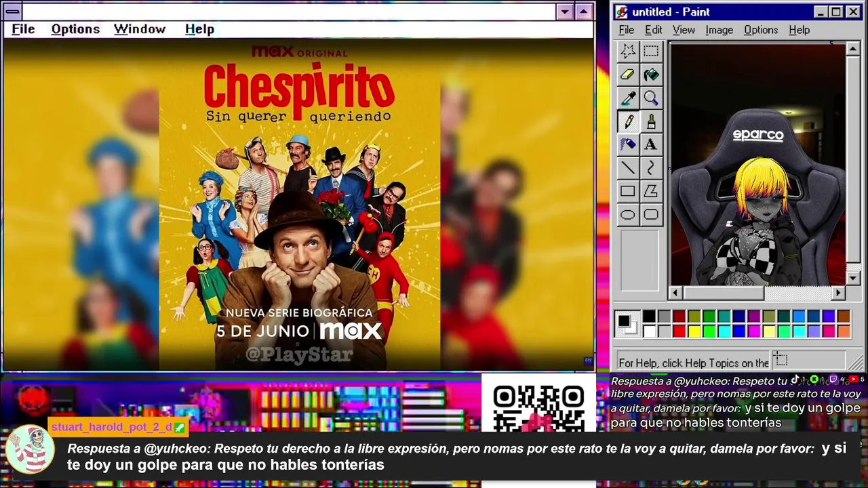This screenshot has height=488, width=868.
Task: Click the 'For Help, click Help Topics' status text
Action: click(694, 363)
